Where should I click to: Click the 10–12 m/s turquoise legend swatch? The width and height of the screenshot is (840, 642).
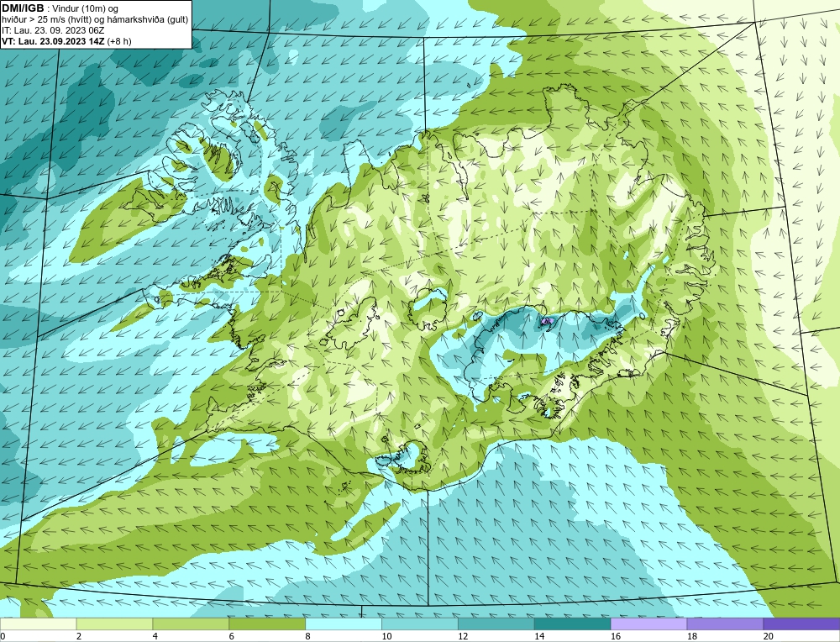tap(420, 624)
